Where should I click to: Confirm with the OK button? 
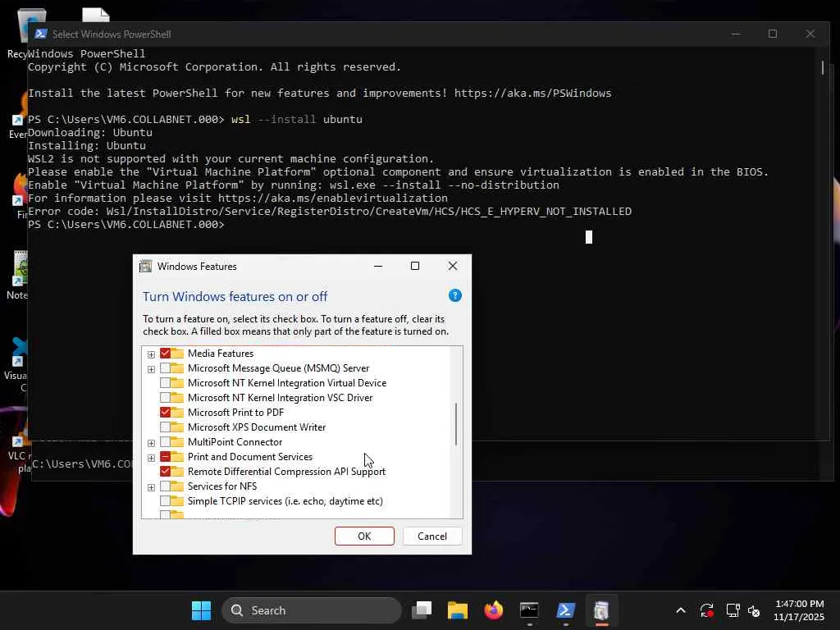click(x=364, y=536)
